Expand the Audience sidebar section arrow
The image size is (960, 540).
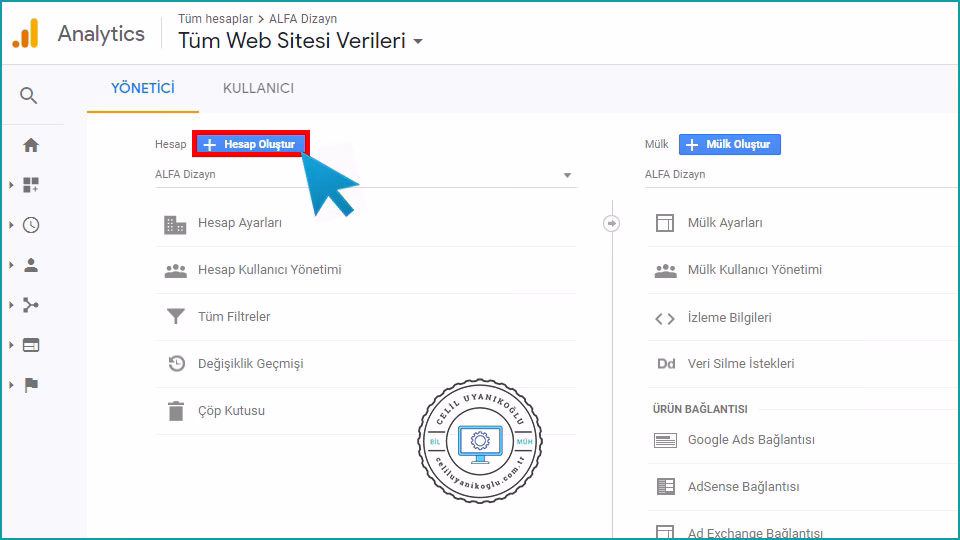click(x=11, y=264)
